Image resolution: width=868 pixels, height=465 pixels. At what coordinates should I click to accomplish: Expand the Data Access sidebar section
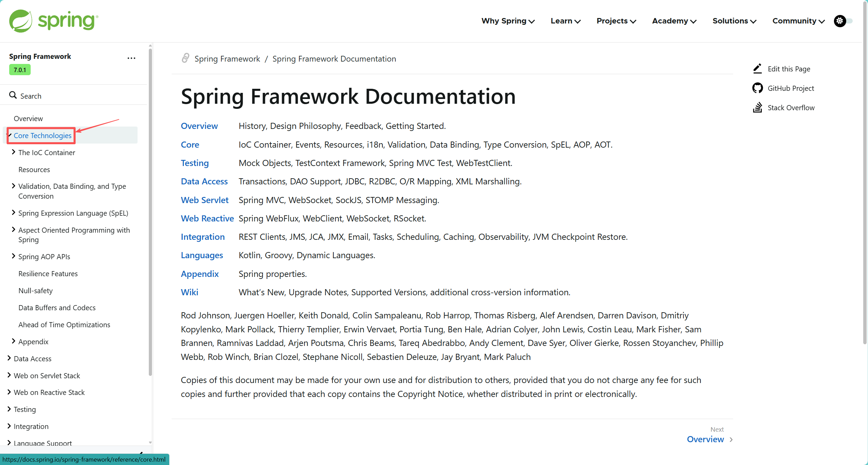9,358
